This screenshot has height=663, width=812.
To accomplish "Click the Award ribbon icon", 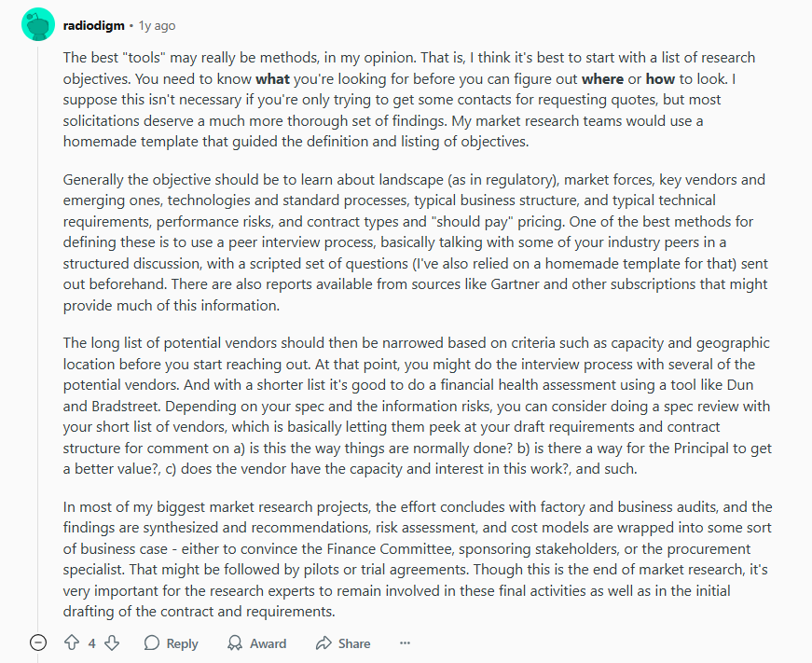I will pyautogui.click(x=235, y=642).
